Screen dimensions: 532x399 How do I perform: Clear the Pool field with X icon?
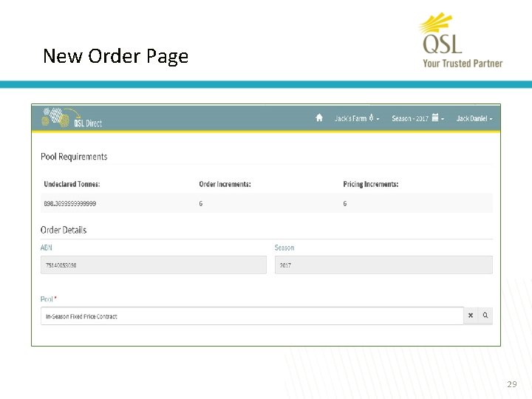tap(471, 316)
